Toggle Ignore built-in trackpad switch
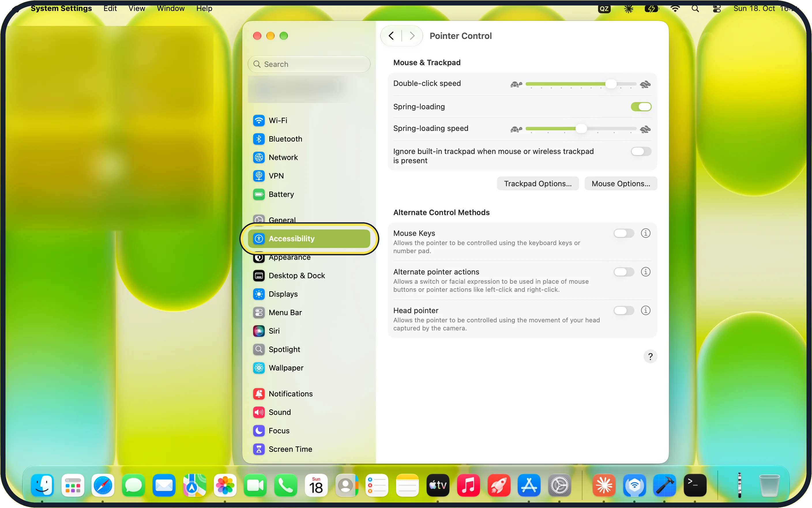812x508 pixels. tap(641, 152)
